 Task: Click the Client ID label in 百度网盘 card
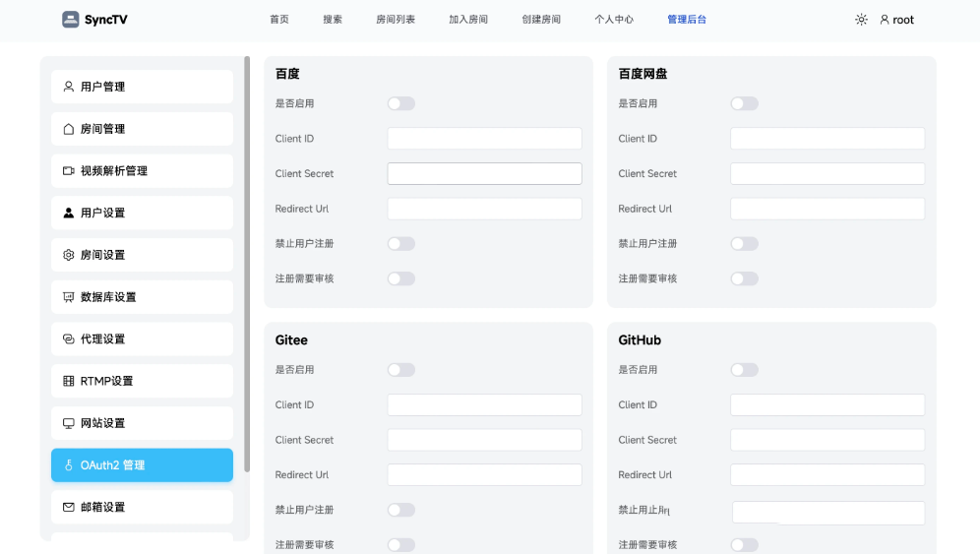(638, 138)
